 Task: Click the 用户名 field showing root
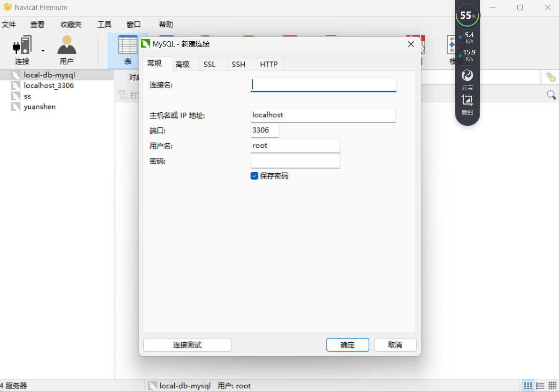[x=295, y=146]
